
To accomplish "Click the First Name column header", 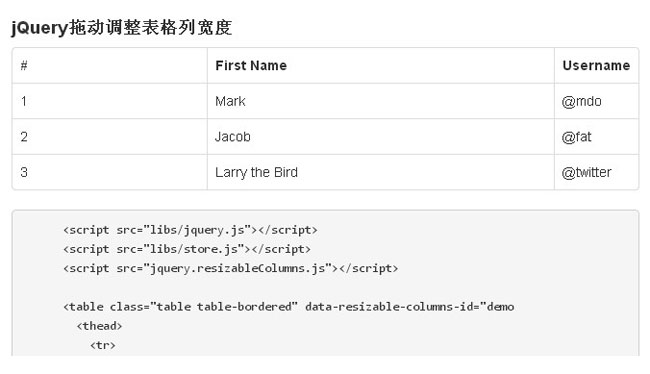I will tap(381, 66).
